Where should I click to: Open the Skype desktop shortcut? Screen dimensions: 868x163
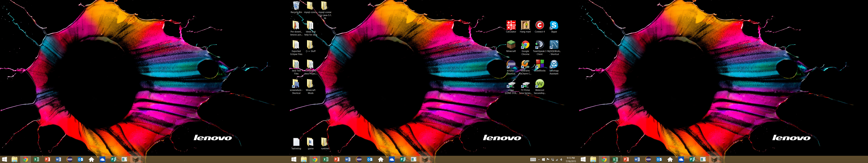554,27
